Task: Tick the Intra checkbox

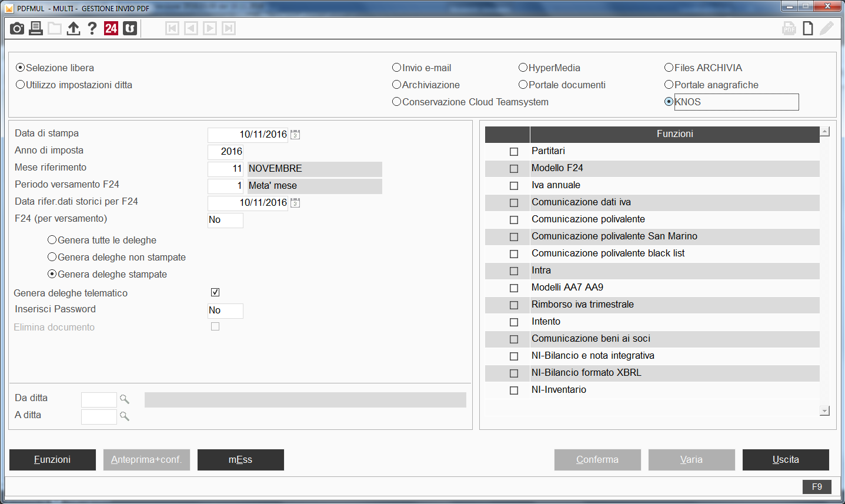Action: coord(514,271)
